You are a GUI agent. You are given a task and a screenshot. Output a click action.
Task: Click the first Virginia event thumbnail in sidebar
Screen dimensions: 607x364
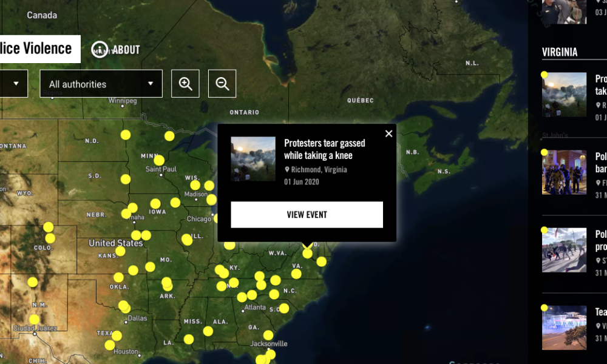(x=564, y=94)
